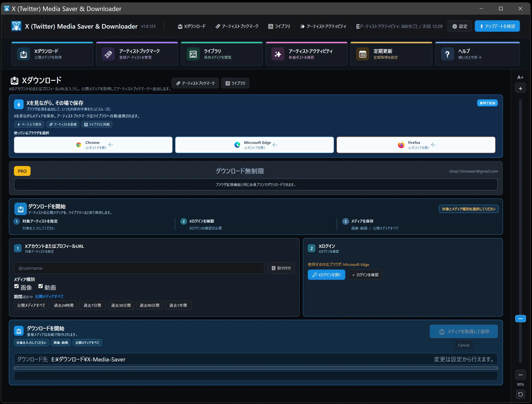Click the アーティストを登録 chip
Image resolution: width=532 pixels, height=404 pixels.
point(63,124)
